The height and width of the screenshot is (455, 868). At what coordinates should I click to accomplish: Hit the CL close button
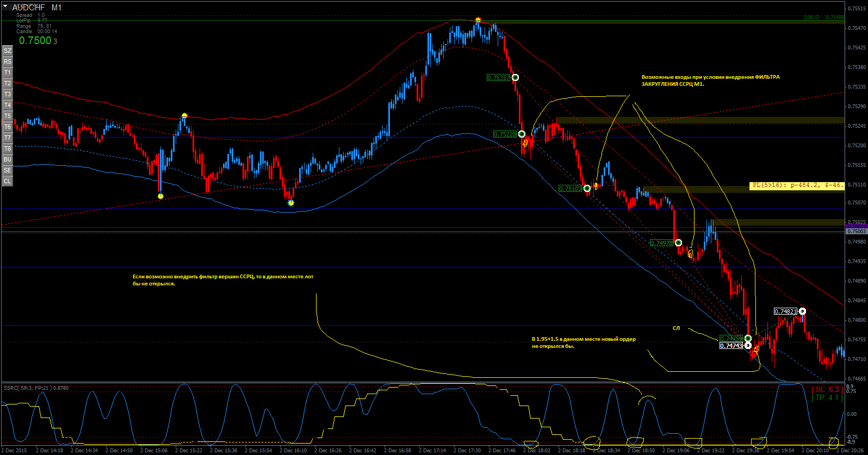tap(8, 181)
